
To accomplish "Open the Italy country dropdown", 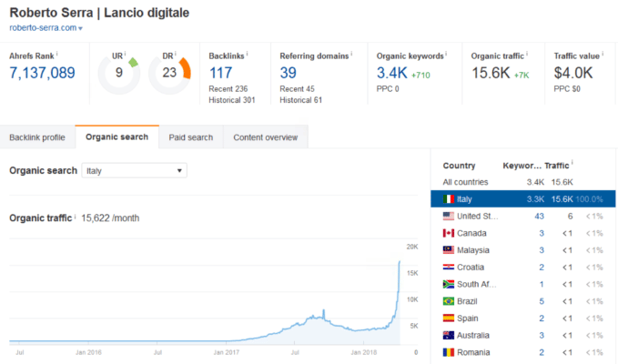I will point(134,170).
